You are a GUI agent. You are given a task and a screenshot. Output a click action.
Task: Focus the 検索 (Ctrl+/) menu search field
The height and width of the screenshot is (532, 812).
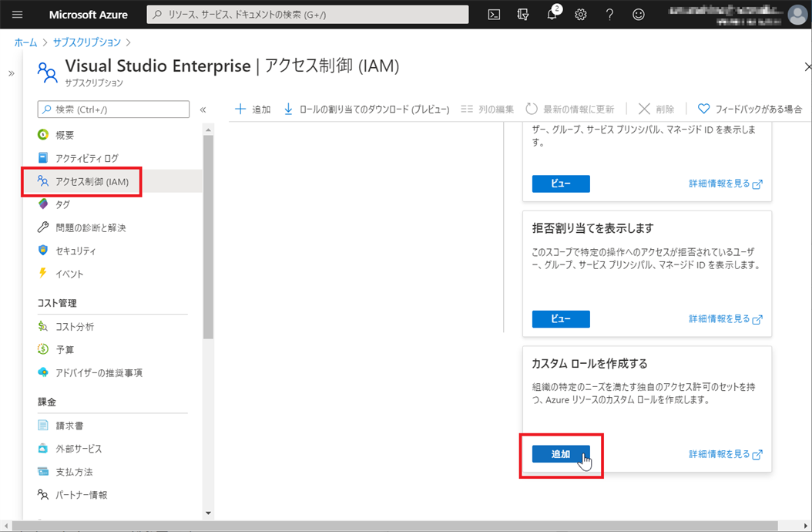[x=113, y=109]
